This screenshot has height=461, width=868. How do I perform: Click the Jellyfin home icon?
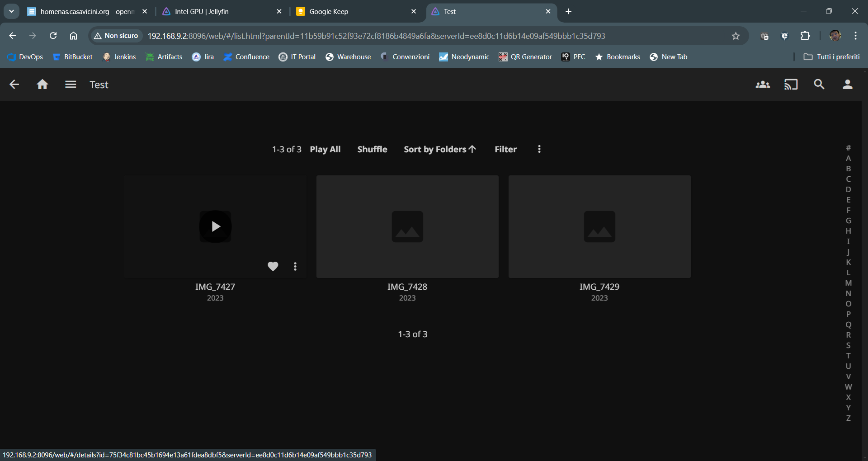(x=42, y=85)
